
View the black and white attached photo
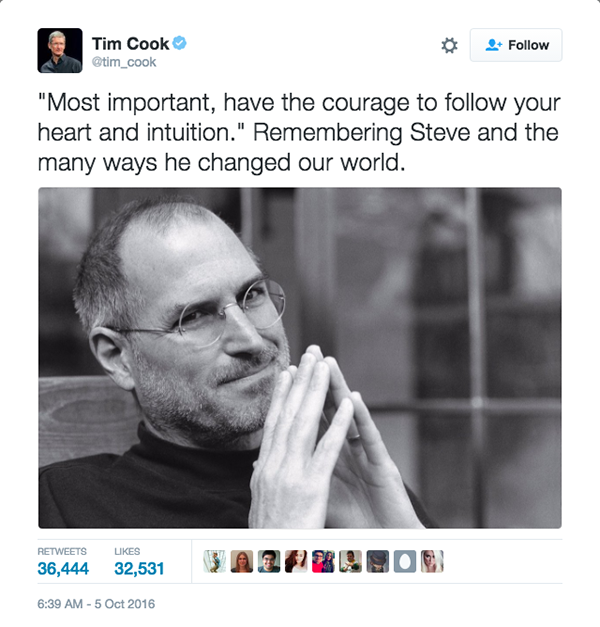click(300, 358)
